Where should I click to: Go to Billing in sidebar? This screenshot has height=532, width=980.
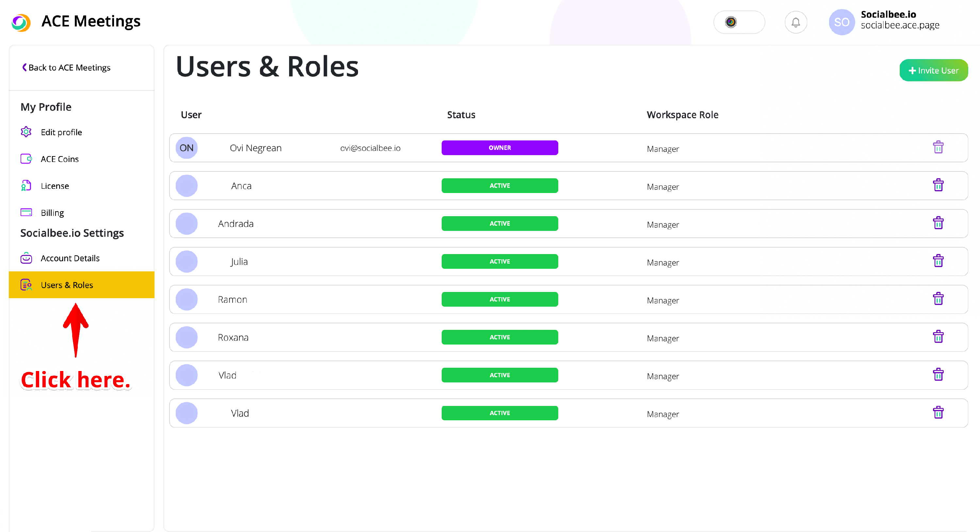[x=52, y=213]
